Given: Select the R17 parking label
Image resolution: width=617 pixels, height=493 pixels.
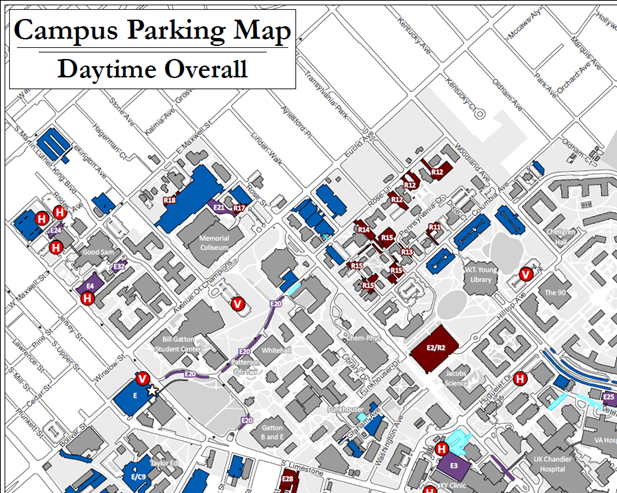Looking at the screenshot, I should (x=239, y=208).
